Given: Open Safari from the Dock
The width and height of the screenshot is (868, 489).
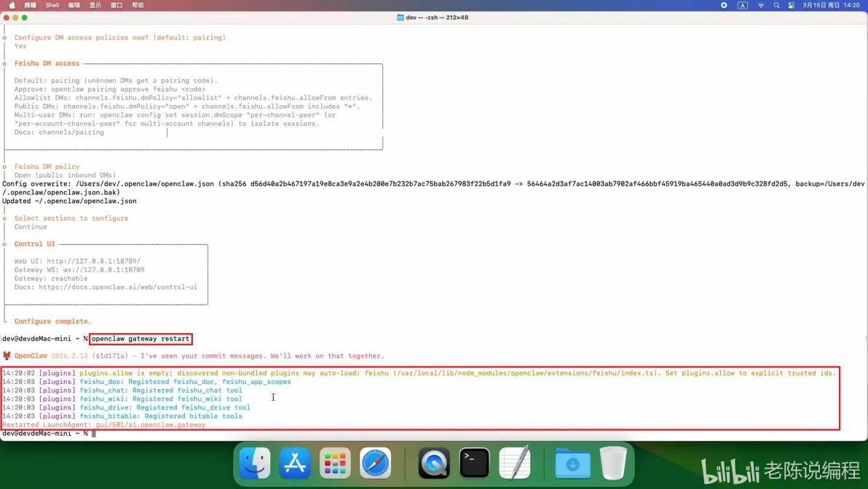Looking at the screenshot, I should [x=375, y=463].
